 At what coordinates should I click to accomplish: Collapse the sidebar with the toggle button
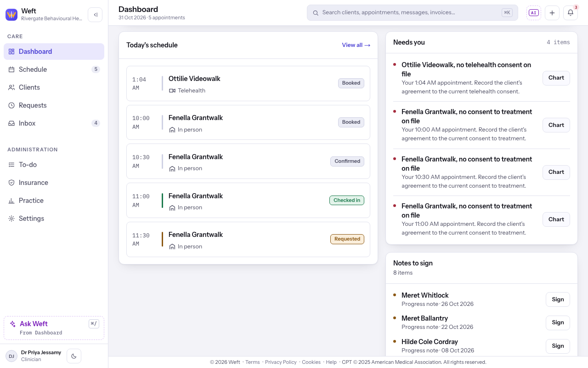point(95,15)
